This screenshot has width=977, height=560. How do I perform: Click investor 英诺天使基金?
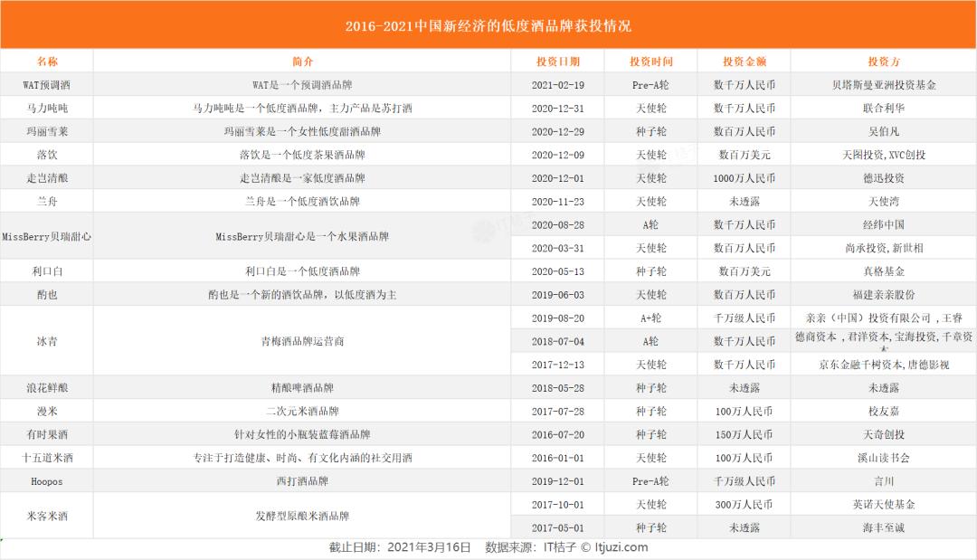pos(884,505)
